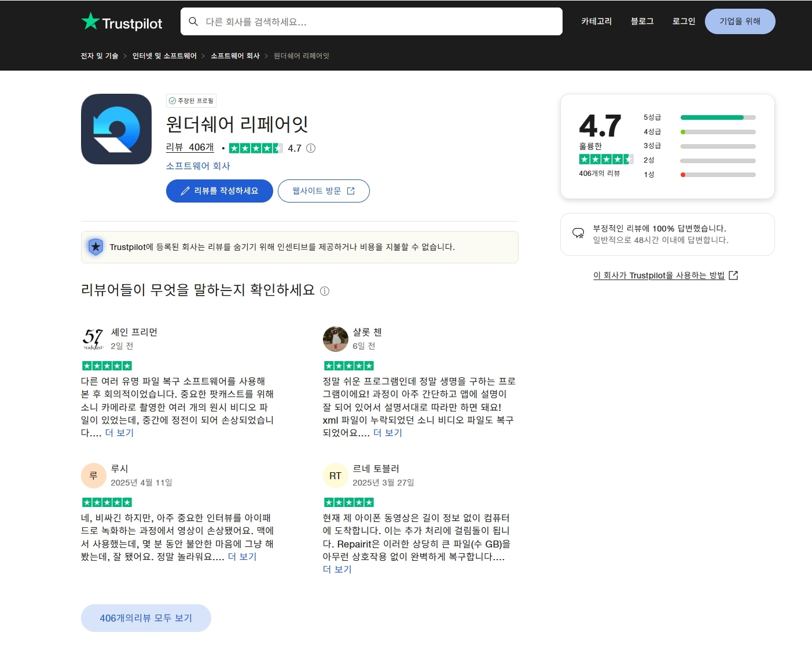Open reviewer name 르네 토블러
Image resolution: width=812 pixels, height=647 pixels.
[x=376, y=469]
